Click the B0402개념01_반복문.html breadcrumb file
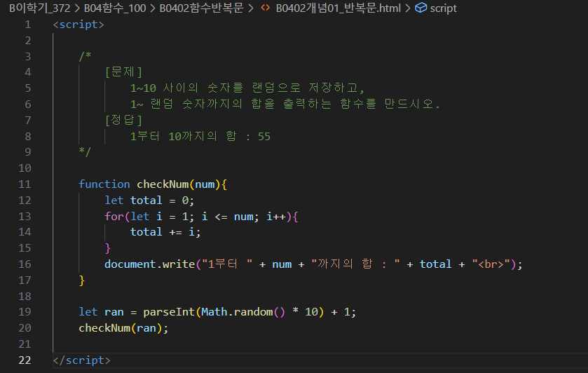The width and height of the screenshot is (588, 373). (x=339, y=8)
